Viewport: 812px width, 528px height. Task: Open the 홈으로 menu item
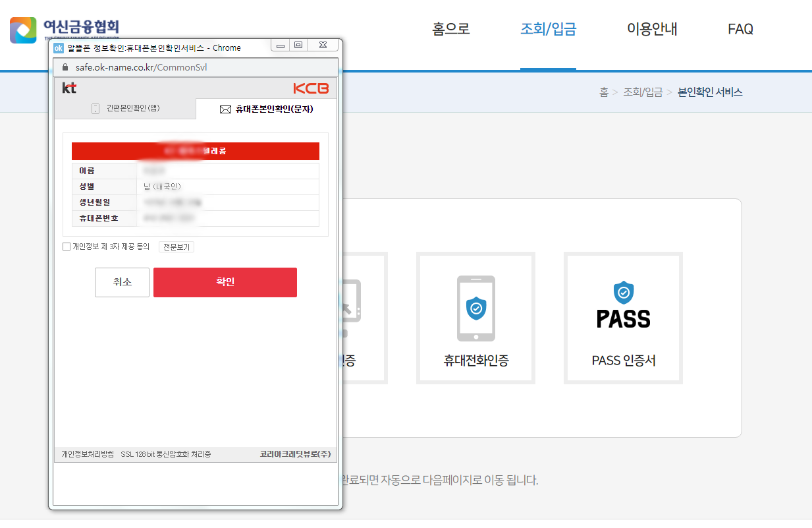[x=451, y=29]
